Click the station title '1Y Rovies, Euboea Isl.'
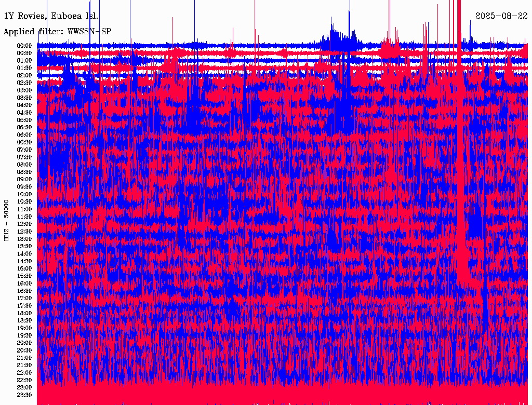 coord(51,16)
